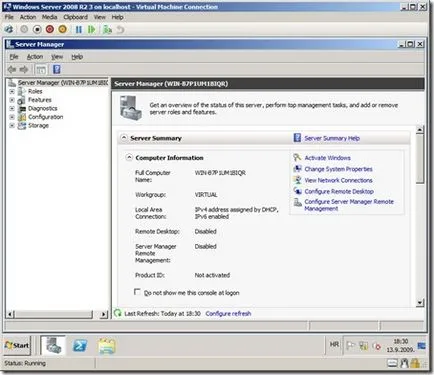This screenshot has height=375, width=434.
Task: Click Change System Properties link
Action: tap(338, 169)
